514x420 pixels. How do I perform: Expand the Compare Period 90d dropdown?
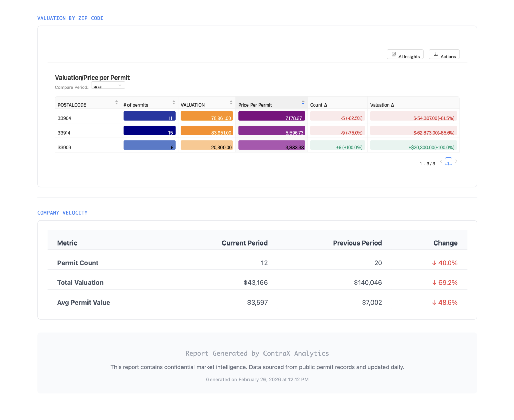coord(108,85)
